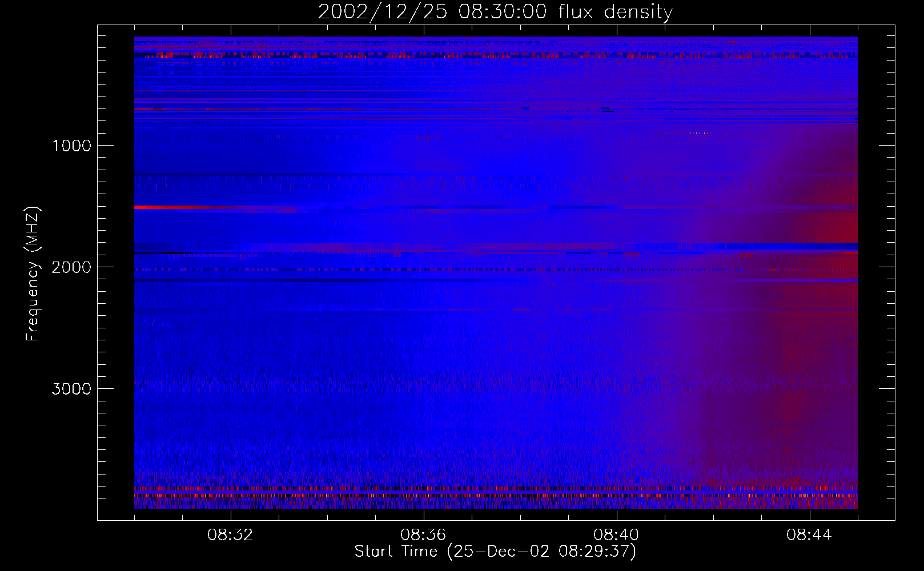Click the 08:40 time axis label
The image size is (924, 571).
[616, 535]
